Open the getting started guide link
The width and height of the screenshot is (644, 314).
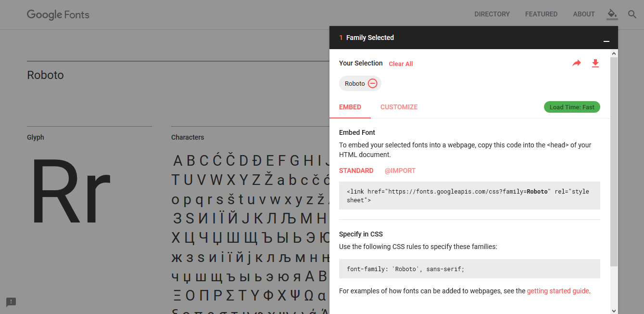[x=558, y=291]
